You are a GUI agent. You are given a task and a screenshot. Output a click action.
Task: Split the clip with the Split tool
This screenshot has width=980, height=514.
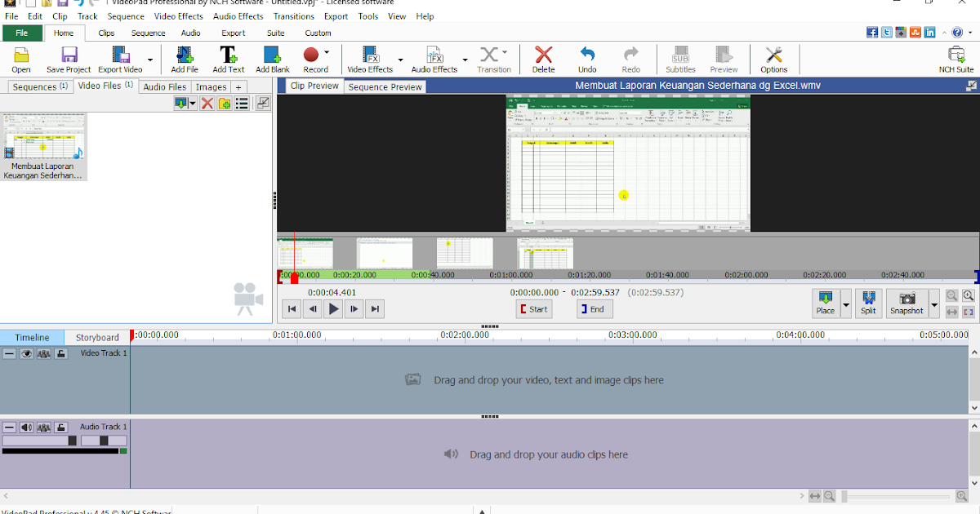pyautogui.click(x=868, y=303)
